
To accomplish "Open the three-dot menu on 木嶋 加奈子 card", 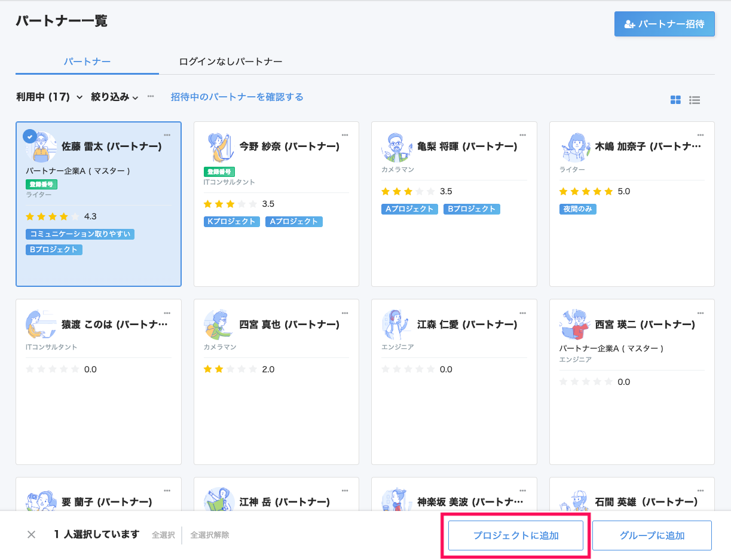I will click(x=701, y=134).
